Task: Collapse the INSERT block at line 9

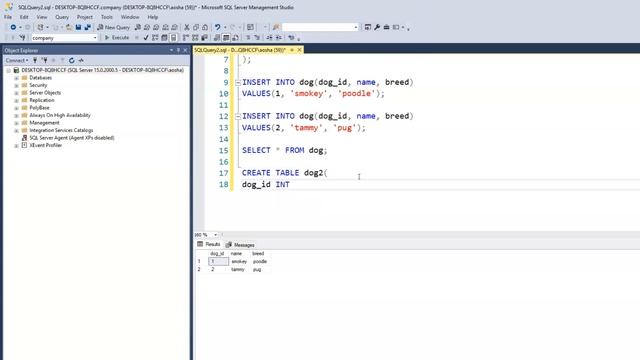Action: (x=238, y=82)
